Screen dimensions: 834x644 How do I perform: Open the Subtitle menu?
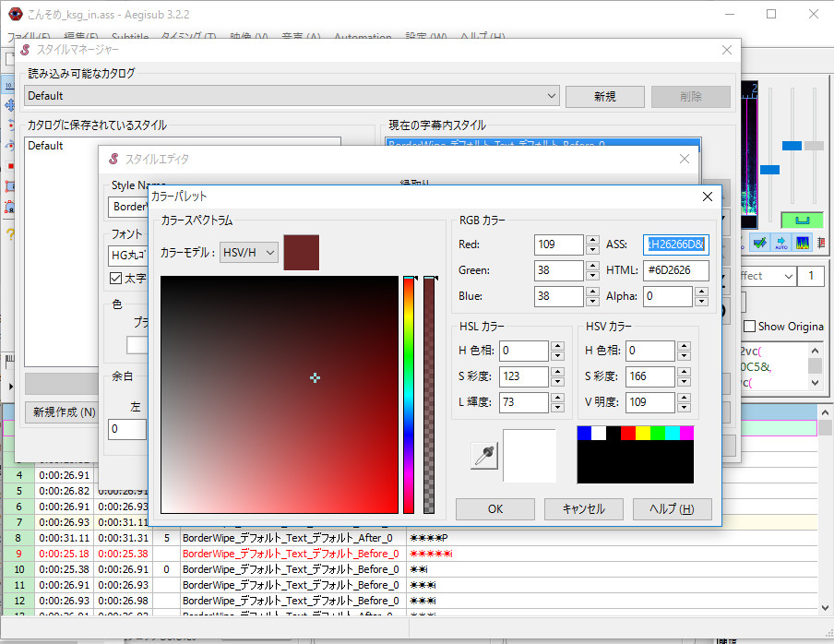click(130, 37)
